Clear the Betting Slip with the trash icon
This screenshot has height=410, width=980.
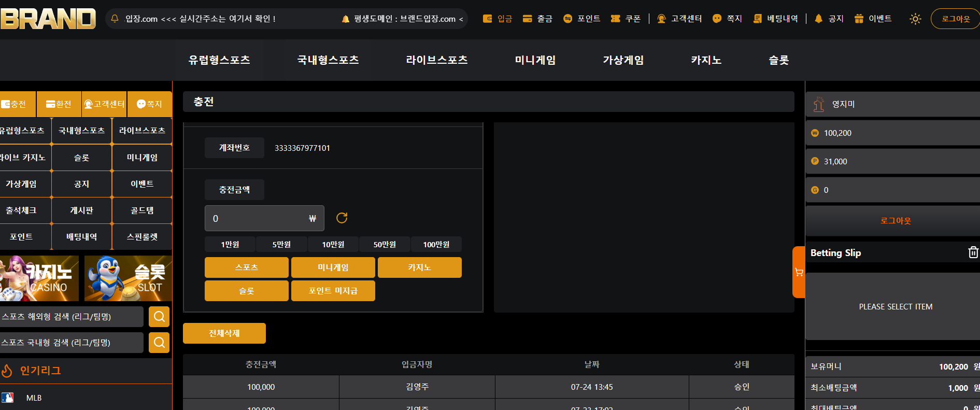click(x=973, y=252)
